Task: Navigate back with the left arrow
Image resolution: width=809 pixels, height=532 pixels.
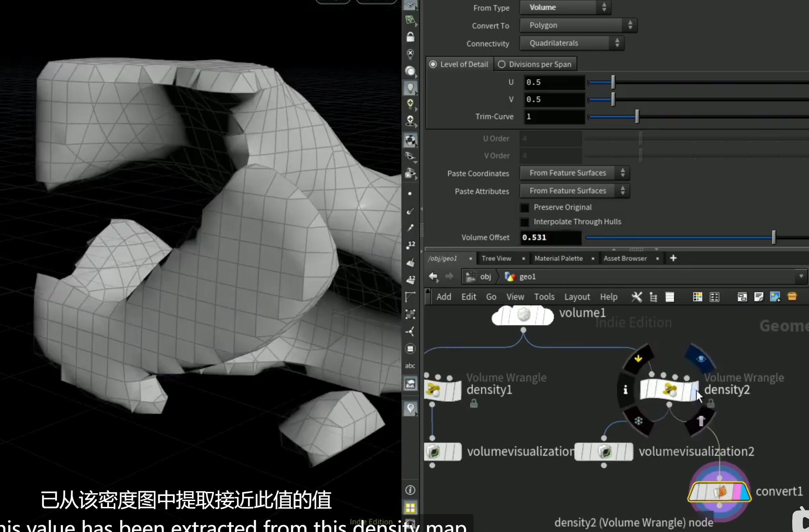Action: point(433,276)
